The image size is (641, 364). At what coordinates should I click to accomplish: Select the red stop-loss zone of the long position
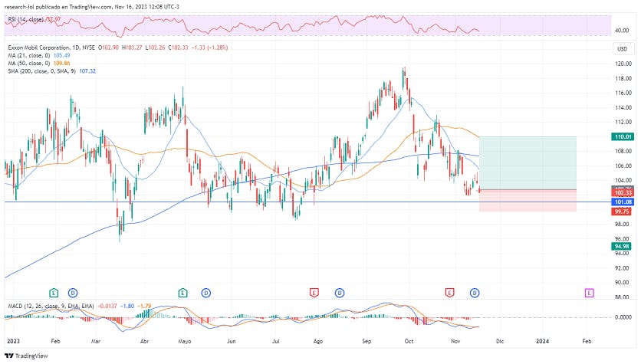pos(528,201)
